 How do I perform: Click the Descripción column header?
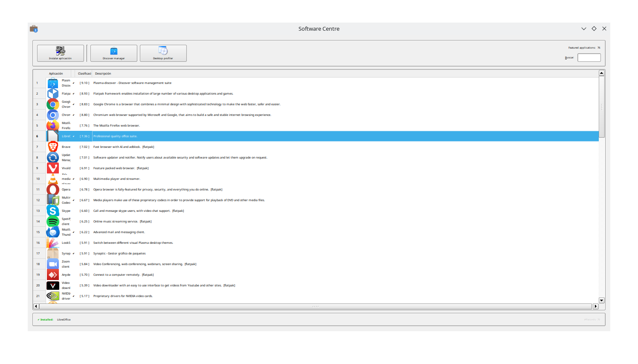pyautogui.click(x=103, y=74)
